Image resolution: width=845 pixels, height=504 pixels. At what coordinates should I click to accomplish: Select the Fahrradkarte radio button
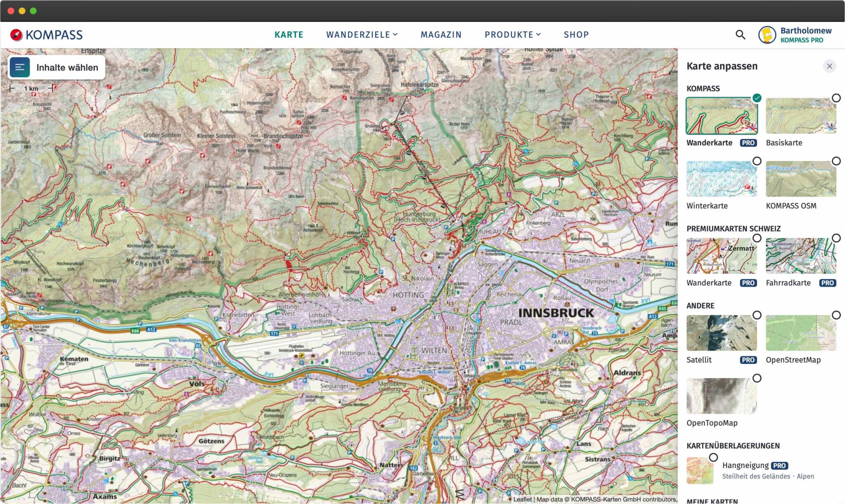point(836,238)
